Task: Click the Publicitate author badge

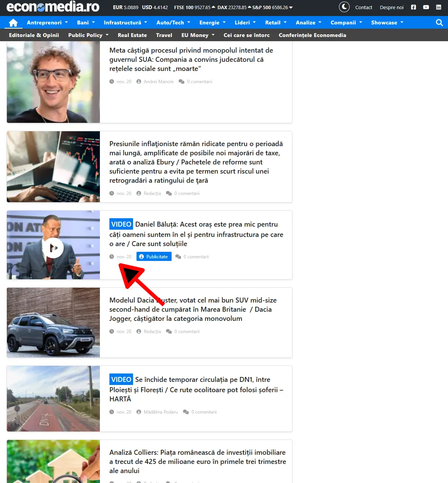Action: click(154, 257)
